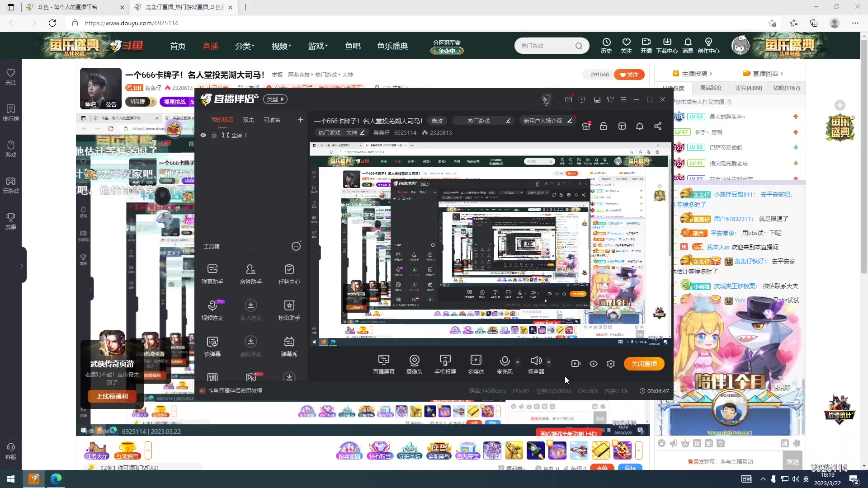Add 摄像头 camera source
This screenshot has height=488, width=868.
[414, 364]
